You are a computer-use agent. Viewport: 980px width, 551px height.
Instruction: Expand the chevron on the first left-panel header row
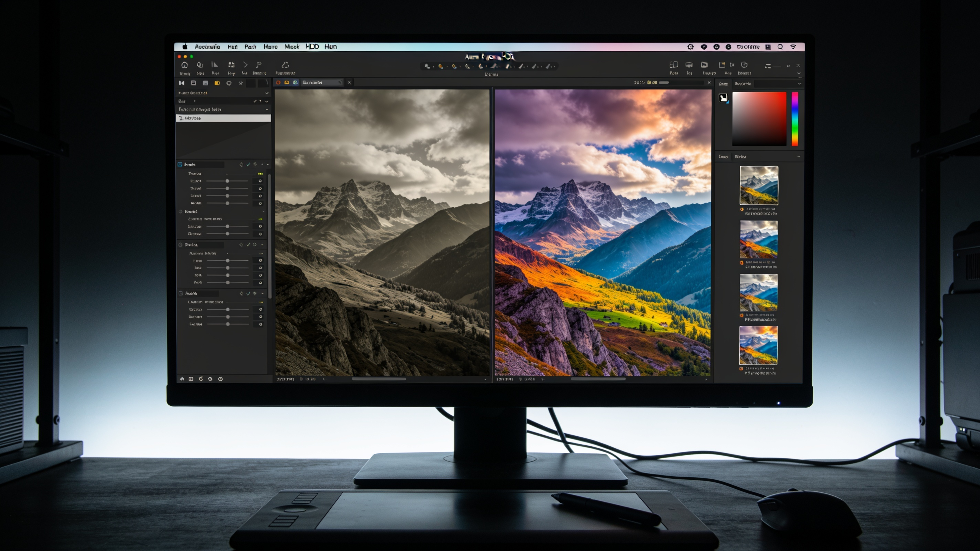coord(267,93)
